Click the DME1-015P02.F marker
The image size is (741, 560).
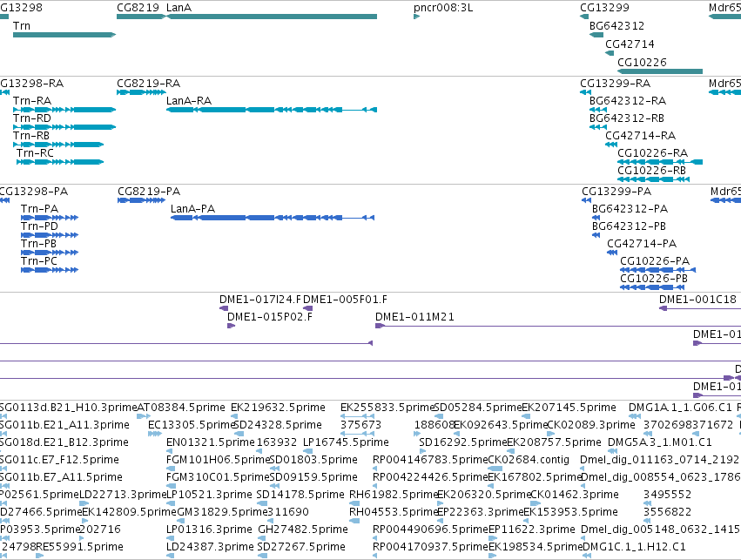[231, 326]
